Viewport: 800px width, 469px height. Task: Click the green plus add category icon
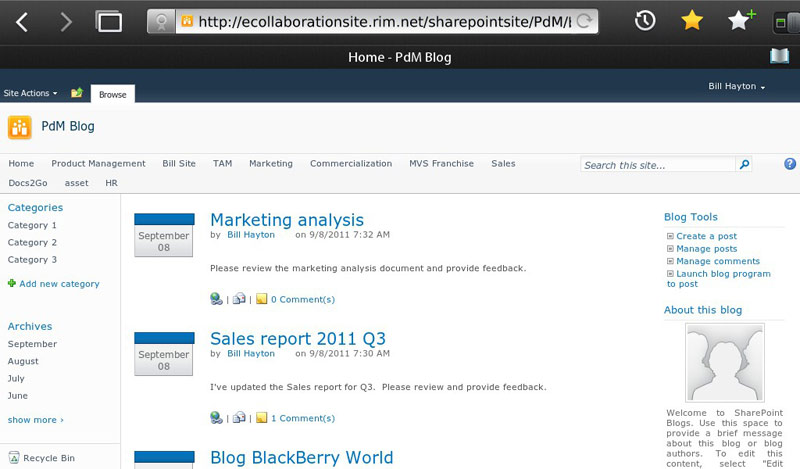[x=12, y=283]
